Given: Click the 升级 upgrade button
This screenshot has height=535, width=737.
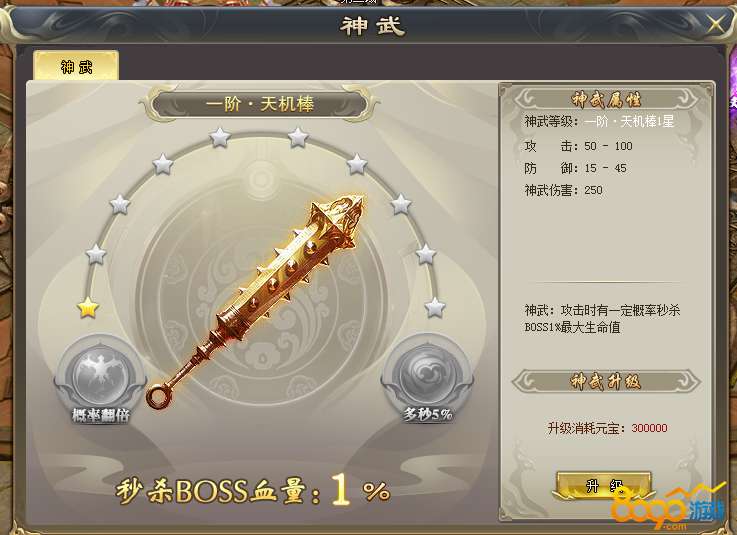Looking at the screenshot, I should click(x=604, y=486).
